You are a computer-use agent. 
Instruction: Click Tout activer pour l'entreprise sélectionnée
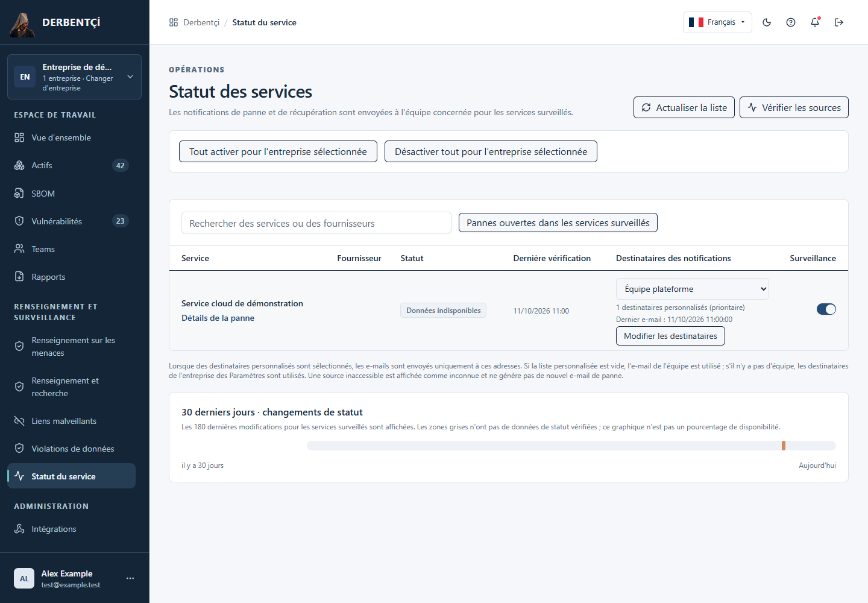point(278,151)
